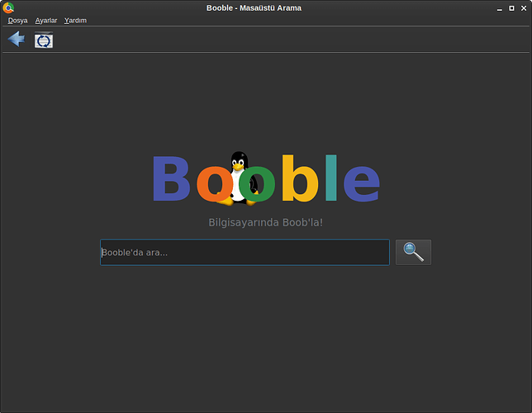Maximize the Booble window
The height and width of the screenshot is (413, 532).
[x=511, y=8]
